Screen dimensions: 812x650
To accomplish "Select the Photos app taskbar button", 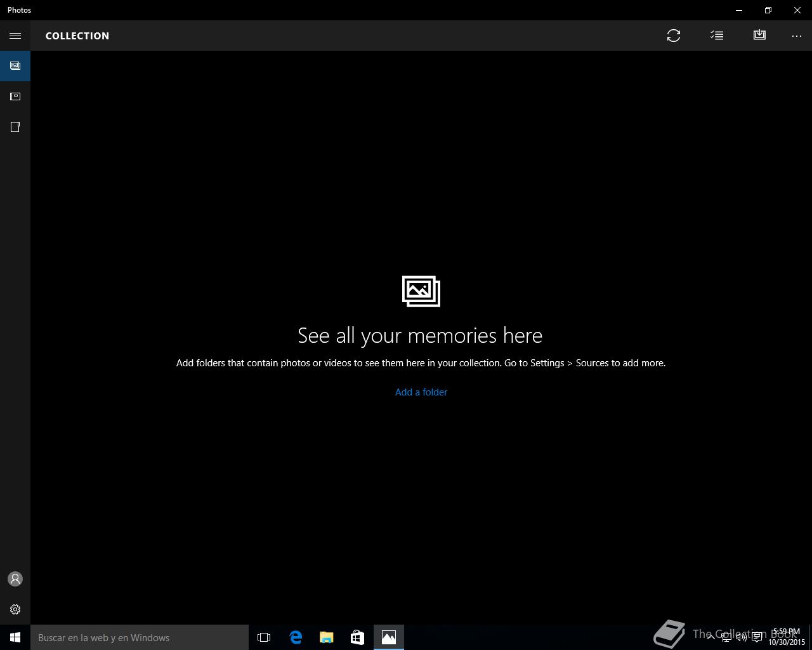I will click(x=388, y=637).
